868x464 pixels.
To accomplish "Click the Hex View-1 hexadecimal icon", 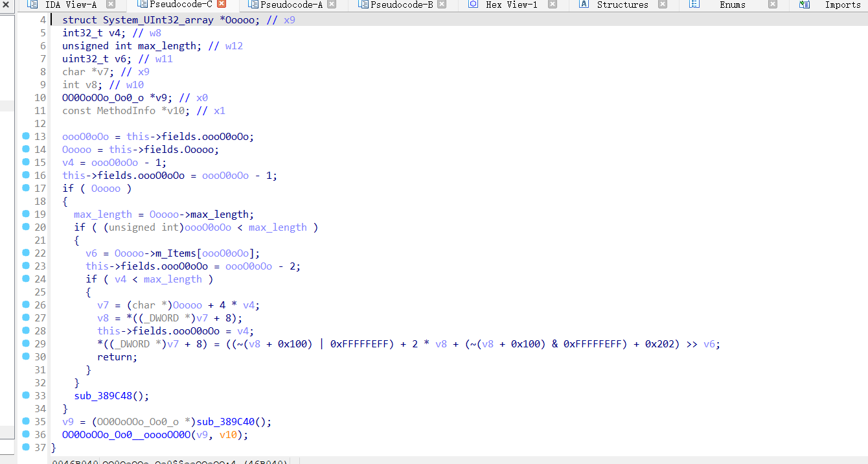I will [473, 5].
